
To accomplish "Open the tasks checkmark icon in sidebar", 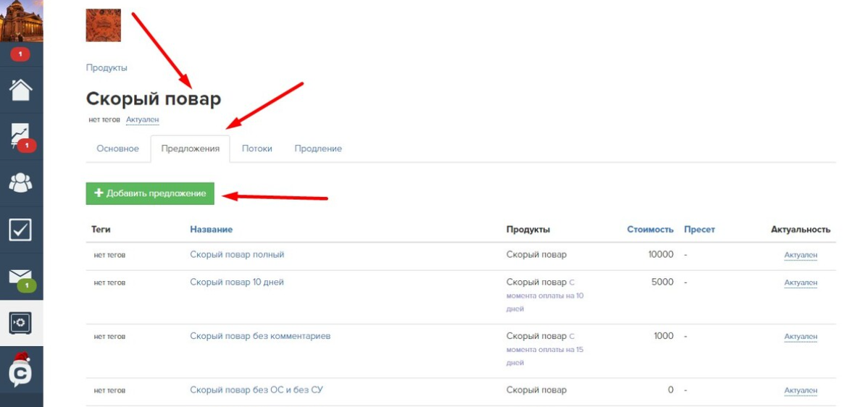I will click(21, 230).
